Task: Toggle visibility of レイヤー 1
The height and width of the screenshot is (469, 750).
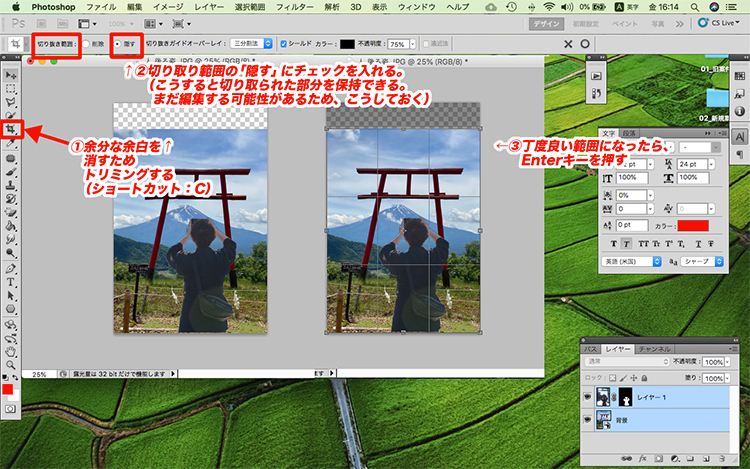Action: (588, 397)
